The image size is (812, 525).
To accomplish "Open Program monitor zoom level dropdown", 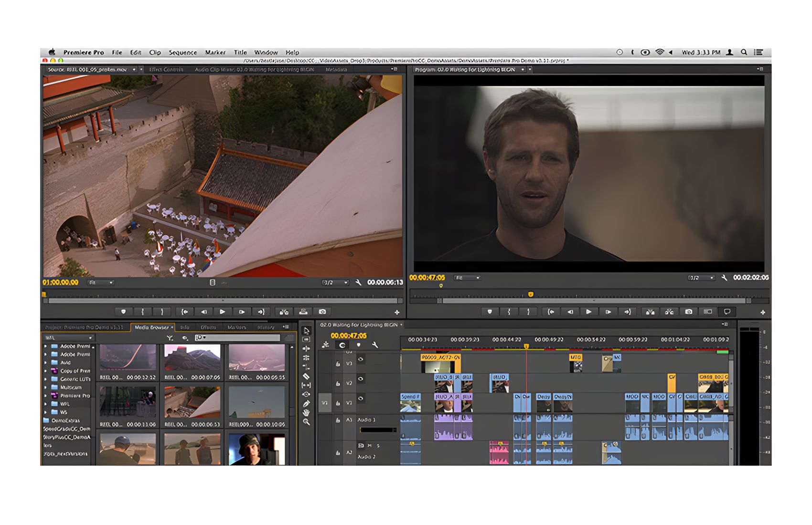I will pyautogui.click(x=467, y=278).
